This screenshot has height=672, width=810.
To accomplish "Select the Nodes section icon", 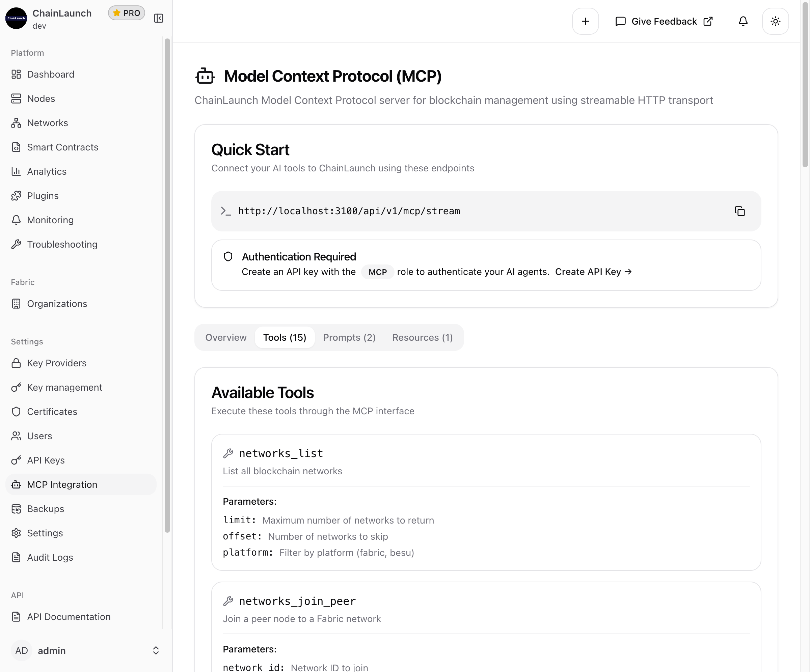I will (x=16, y=98).
